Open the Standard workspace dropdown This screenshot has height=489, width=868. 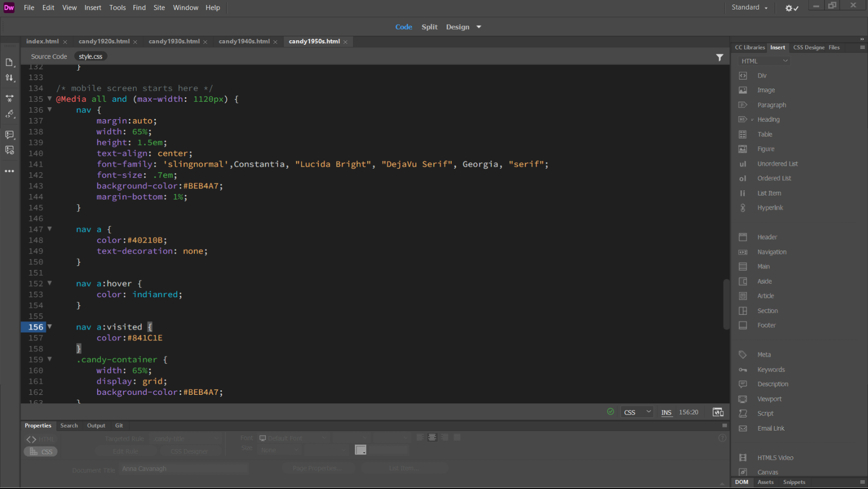click(x=750, y=8)
